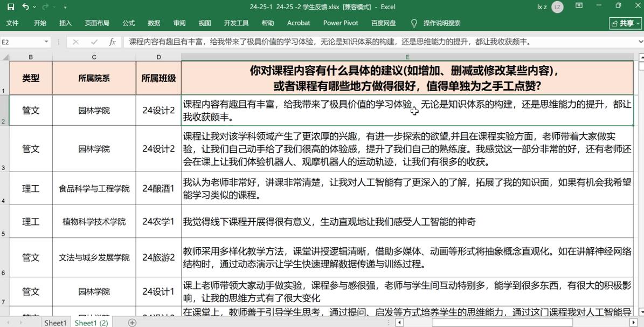
Task: Expand the Name Box dropdown
Action: (46, 42)
